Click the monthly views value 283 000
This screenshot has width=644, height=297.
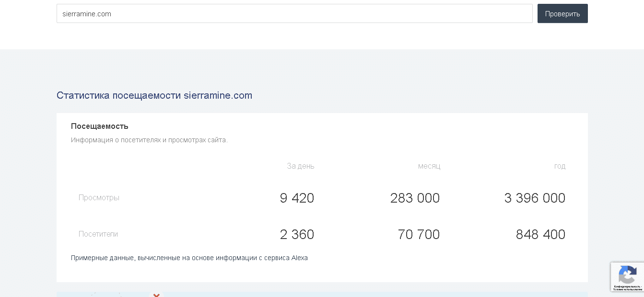414,197
